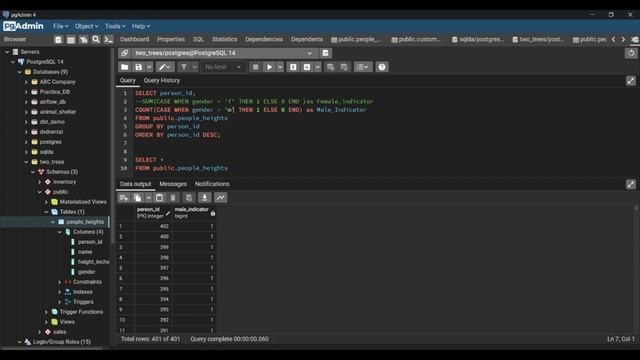Screen dimensions: 640x360
Task: Click cell with person_id 399
Action: click(x=153, y=247)
